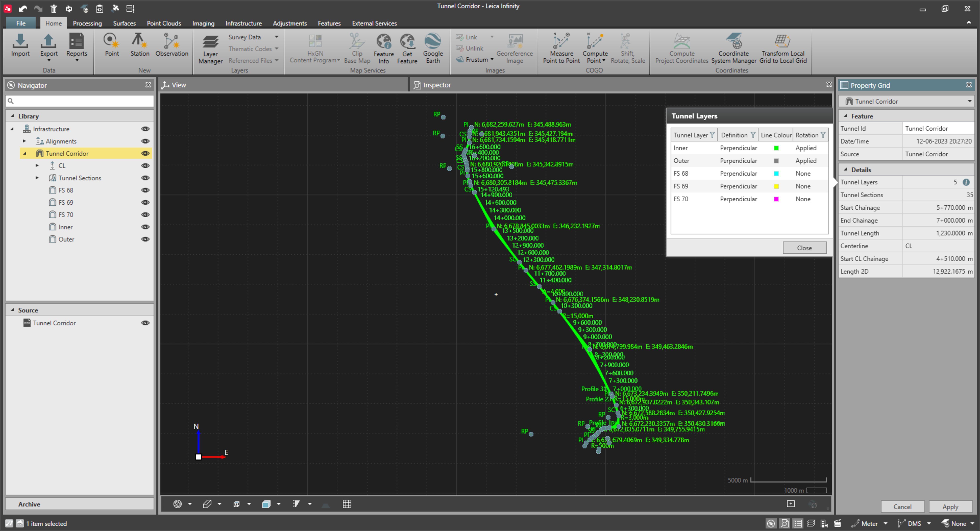Open the Layer Manager

click(210, 49)
